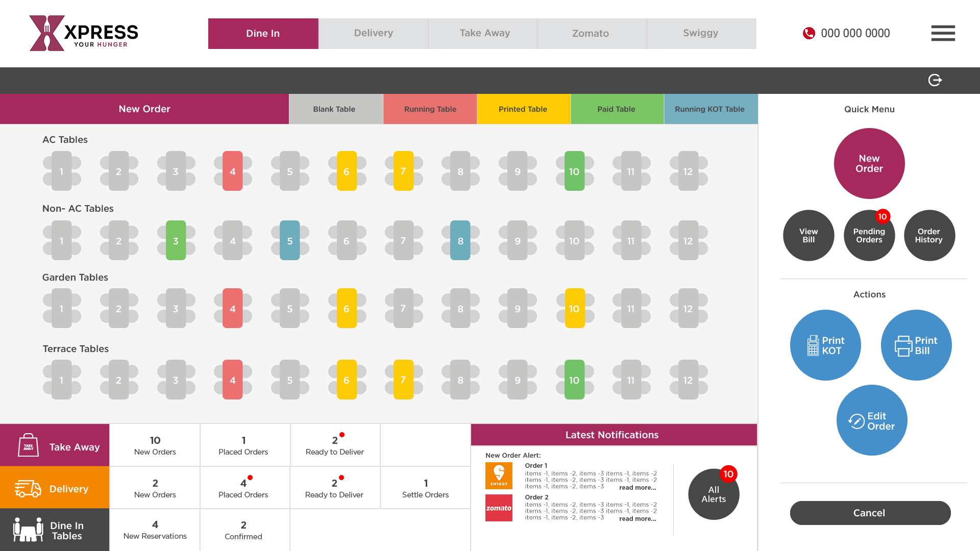Click the Print Bill action icon
Screen dimensions: 980x551
coord(916,344)
